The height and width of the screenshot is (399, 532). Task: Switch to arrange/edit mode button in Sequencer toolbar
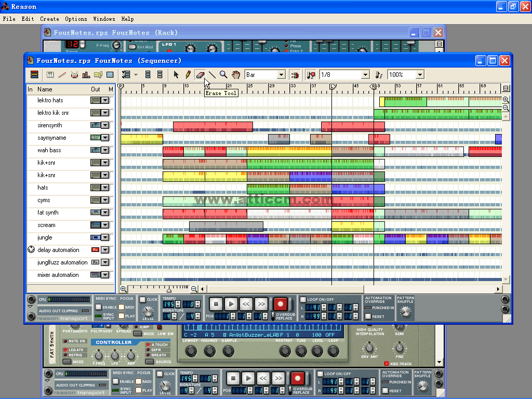(34, 75)
